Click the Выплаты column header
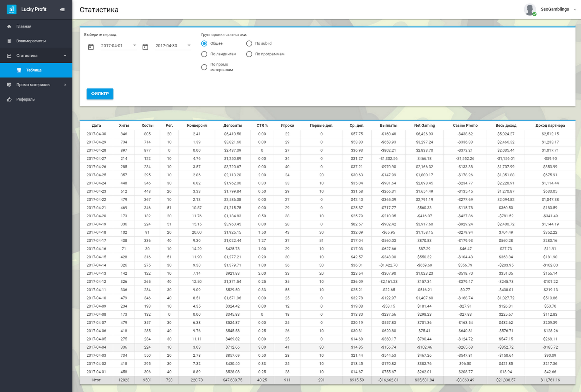Image resolution: width=581 pixels, height=392 pixels. click(388, 126)
